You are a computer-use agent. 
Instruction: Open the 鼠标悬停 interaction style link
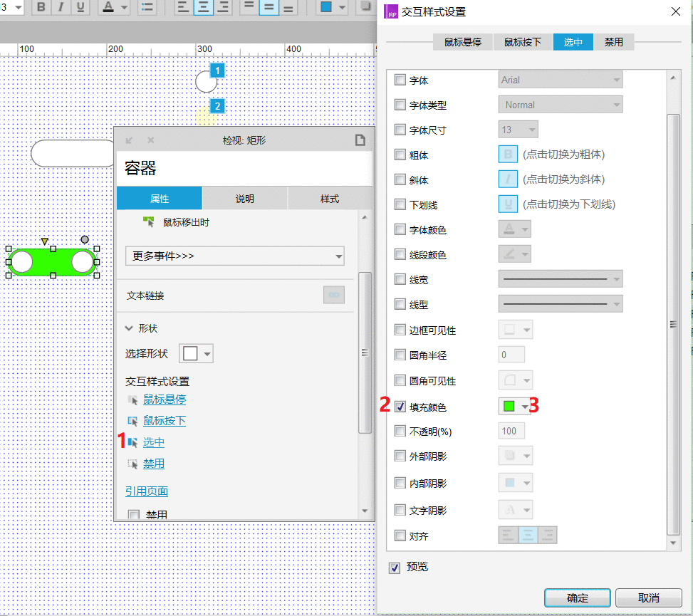click(x=165, y=399)
